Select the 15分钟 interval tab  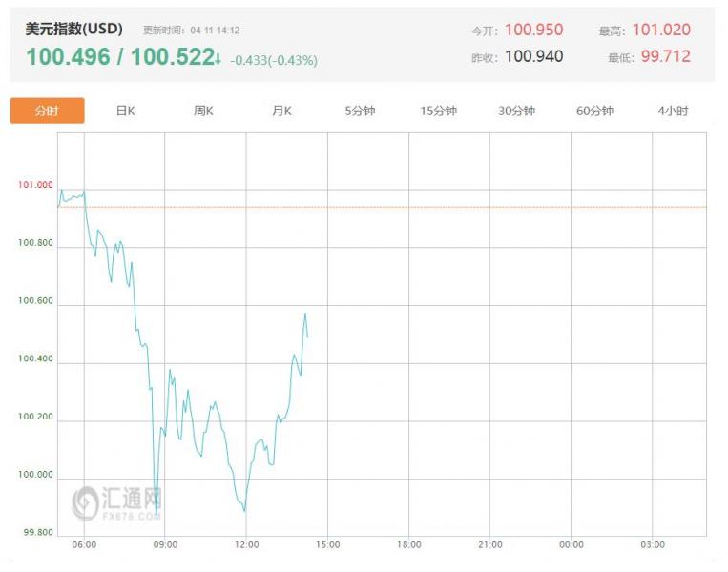[438, 111]
